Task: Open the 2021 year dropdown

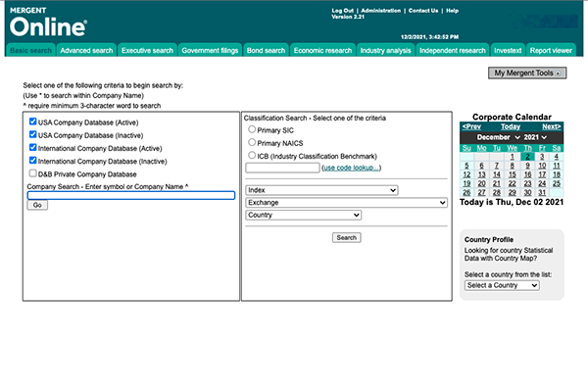Action: click(535, 137)
